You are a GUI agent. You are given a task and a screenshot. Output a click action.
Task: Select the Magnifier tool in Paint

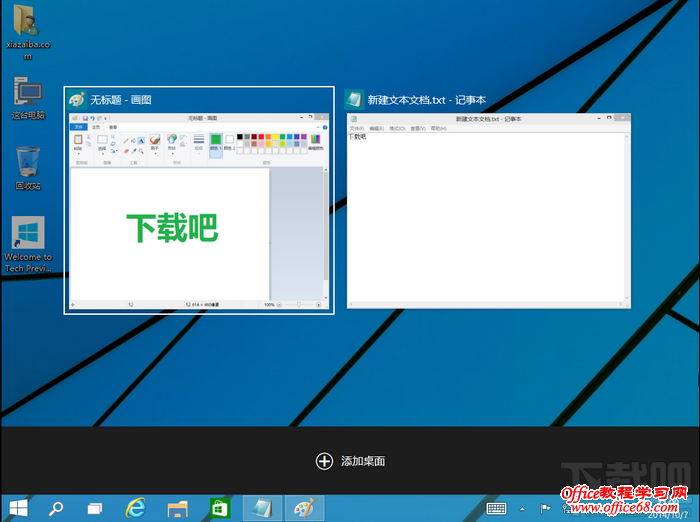141,151
